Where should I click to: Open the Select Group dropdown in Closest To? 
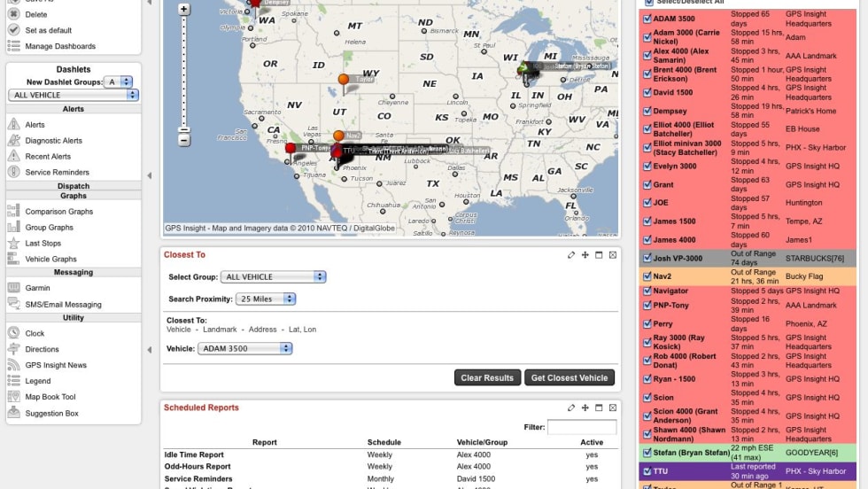pos(273,277)
